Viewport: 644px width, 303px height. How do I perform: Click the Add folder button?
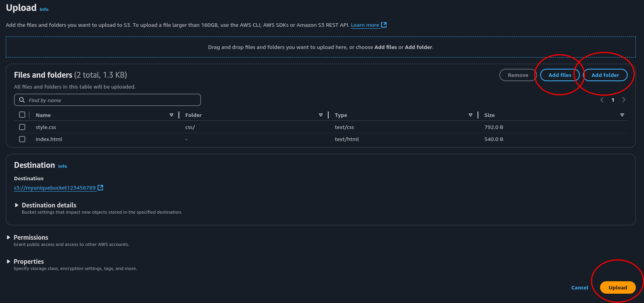click(x=605, y=75)
